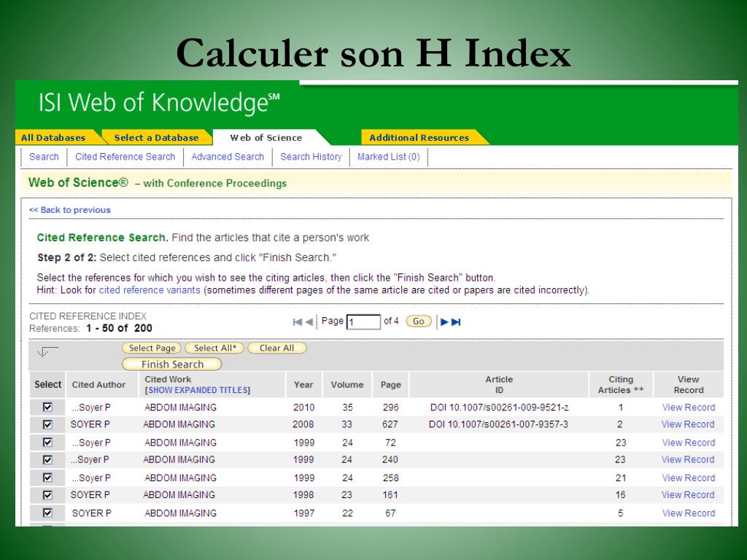The image size is (747, 560).
Task: Click the volume value 35
Action: pos(347,408)
